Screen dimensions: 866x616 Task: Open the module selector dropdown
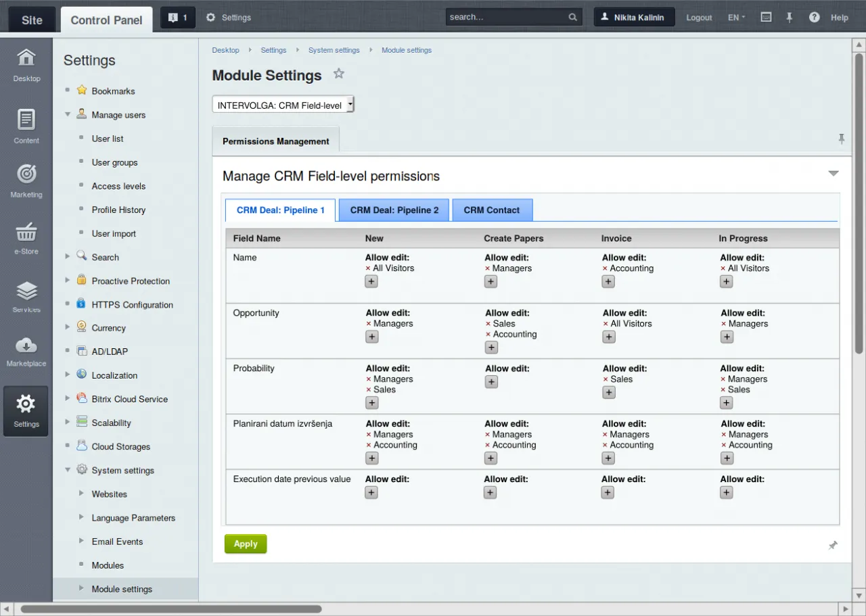pos(283,105)
